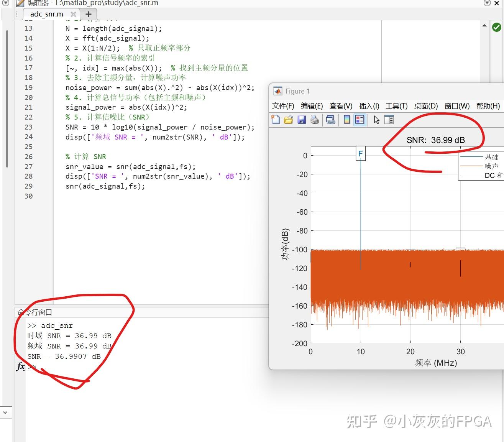Click the fx function browser icon
The width and height of the screenshot is (504, 442).
pyautogui.click(x=21, y=366)
